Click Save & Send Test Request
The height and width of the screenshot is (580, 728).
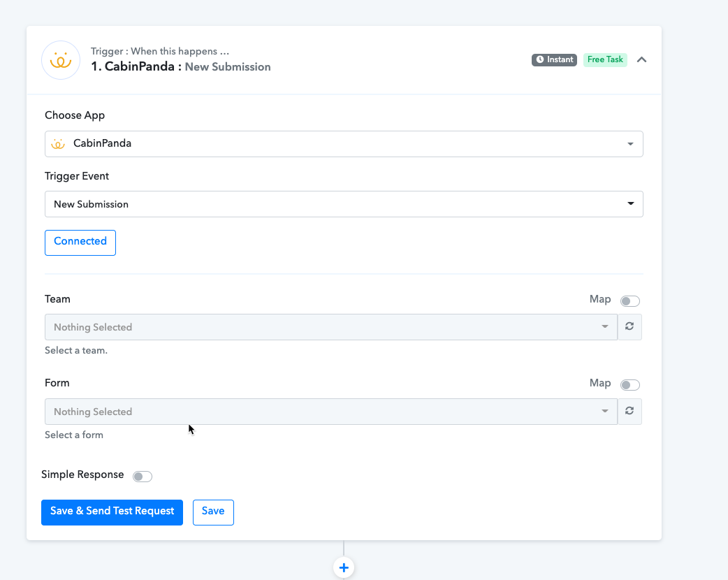coord(112,512)
